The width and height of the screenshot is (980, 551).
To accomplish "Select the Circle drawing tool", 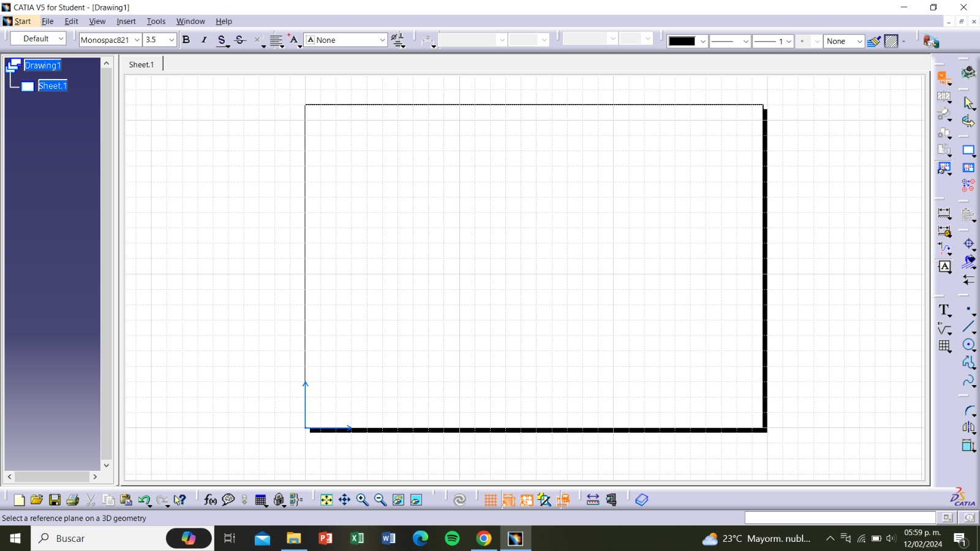I will (x=968, y=345).
